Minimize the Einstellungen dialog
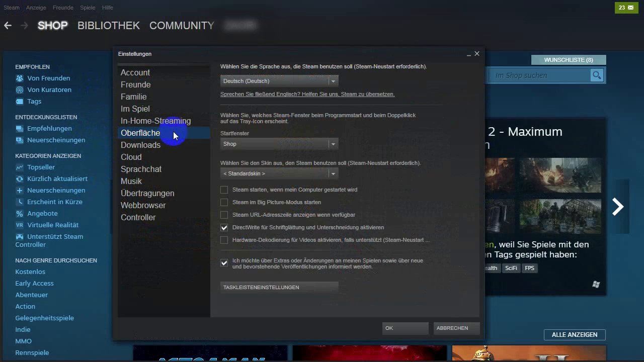The height and width of the screenshot is (362, 644). point(469,54)
